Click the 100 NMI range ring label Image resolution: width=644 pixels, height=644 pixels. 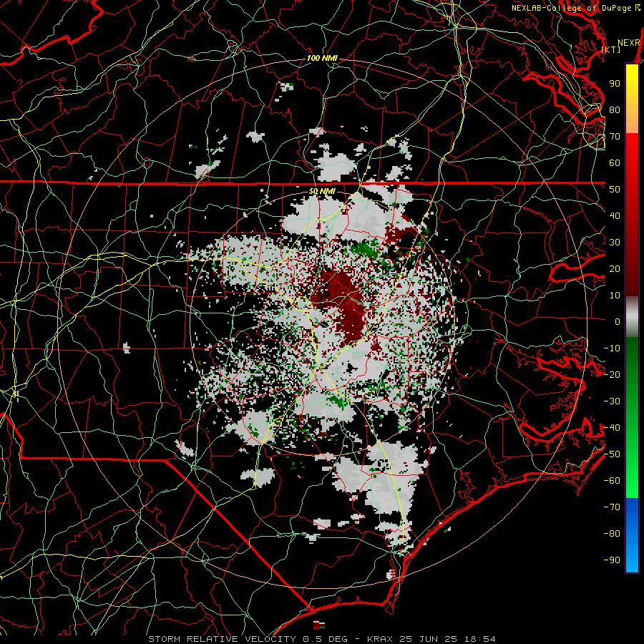click(322, 59)
